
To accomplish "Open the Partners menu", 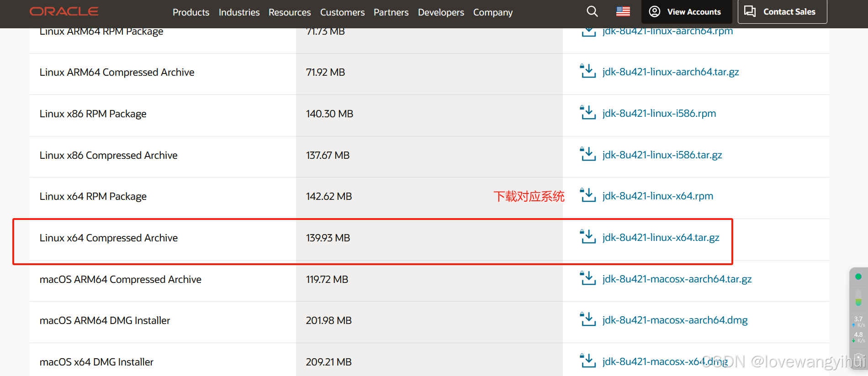I will [x=391, y=12].
